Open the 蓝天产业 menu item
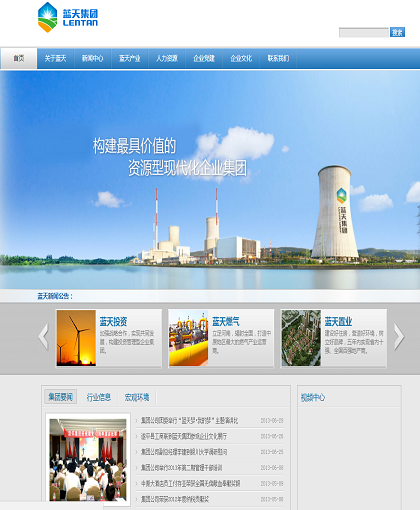The width and height of the screenshot is (420, 510). pos(130,59)
